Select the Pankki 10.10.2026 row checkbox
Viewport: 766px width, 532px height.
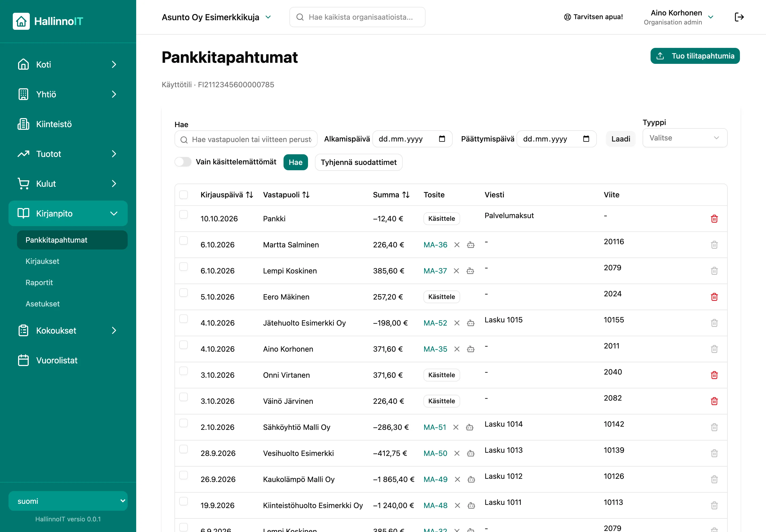[x=183, y=214]
